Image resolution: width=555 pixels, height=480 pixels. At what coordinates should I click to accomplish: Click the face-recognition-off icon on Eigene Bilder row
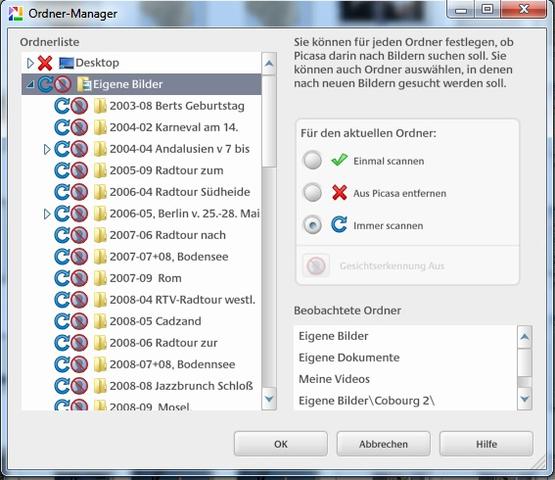click(63, 85)
